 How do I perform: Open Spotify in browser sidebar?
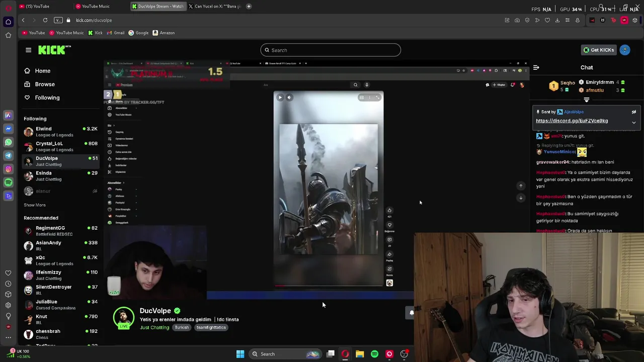point(8,183)
